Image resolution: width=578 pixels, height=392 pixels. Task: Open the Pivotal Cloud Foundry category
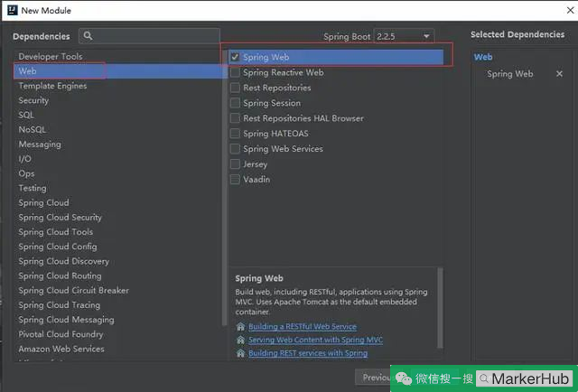(x=118, y=334)
